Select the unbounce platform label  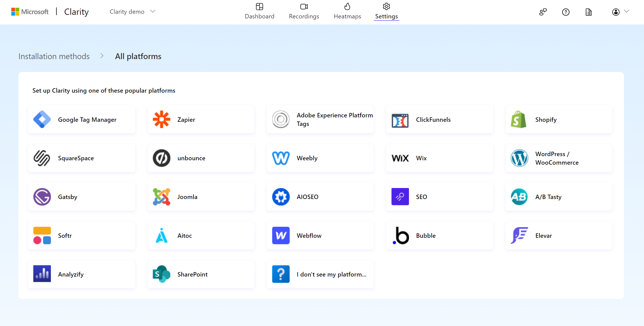[x=191, y=158]
